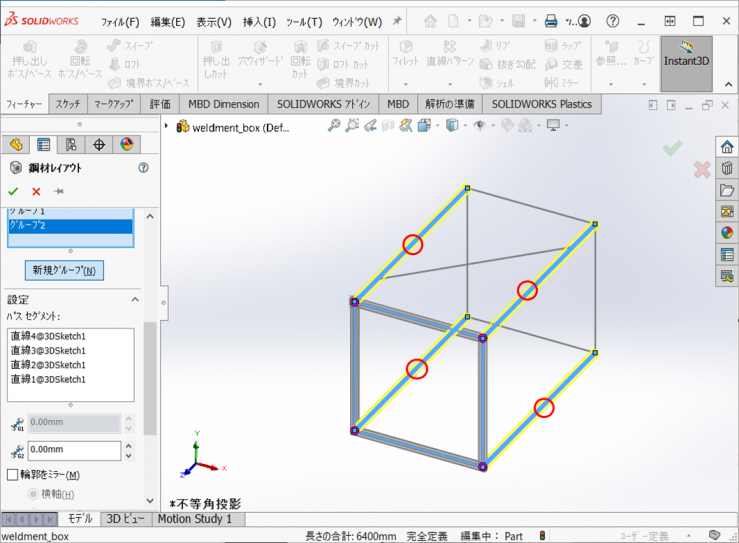Expand the weldment_box tree node
The height and width of the screenshot is (543, 739).
point(169,126)
